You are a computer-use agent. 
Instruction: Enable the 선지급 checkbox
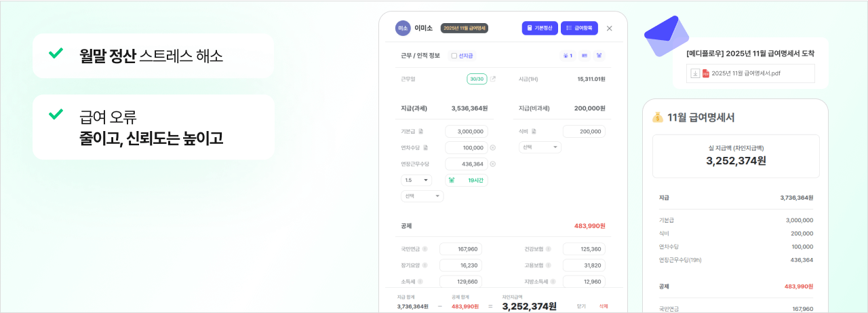[454, 56]
